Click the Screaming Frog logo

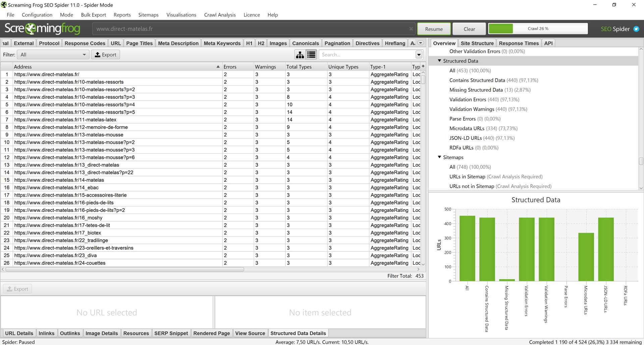[42, 29]
